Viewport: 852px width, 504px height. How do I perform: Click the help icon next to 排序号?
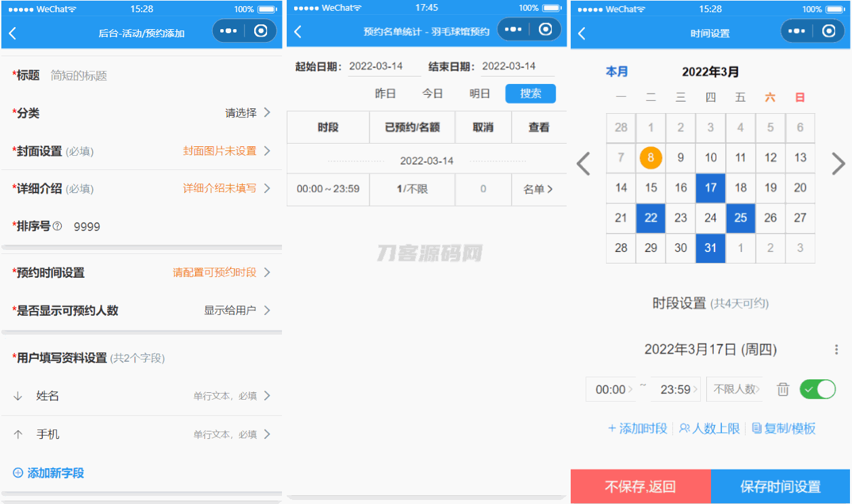[x=58, y=226]
